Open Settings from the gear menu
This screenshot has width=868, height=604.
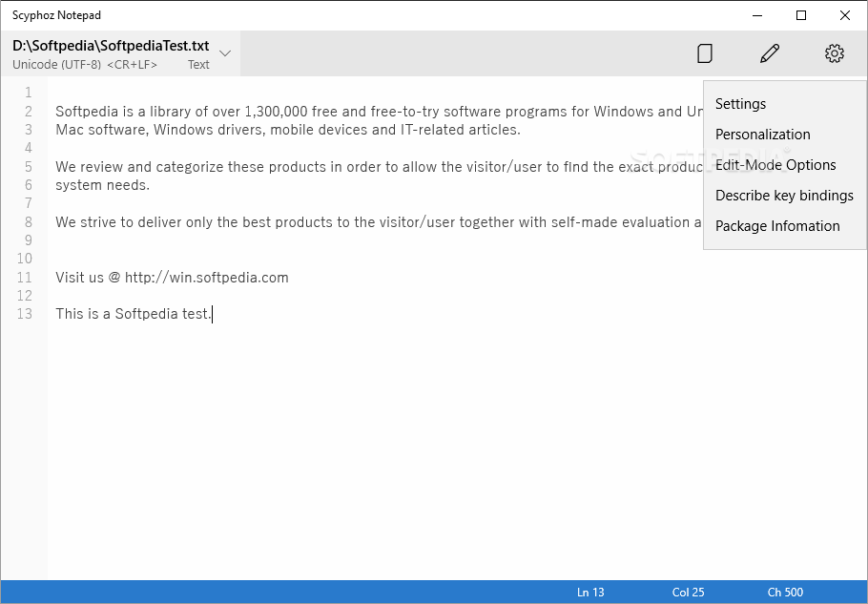[740, 104]
